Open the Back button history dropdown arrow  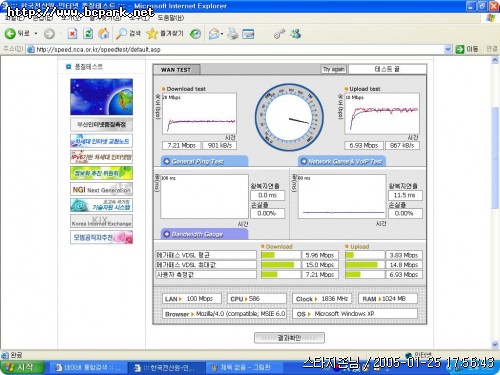point(36,34)
